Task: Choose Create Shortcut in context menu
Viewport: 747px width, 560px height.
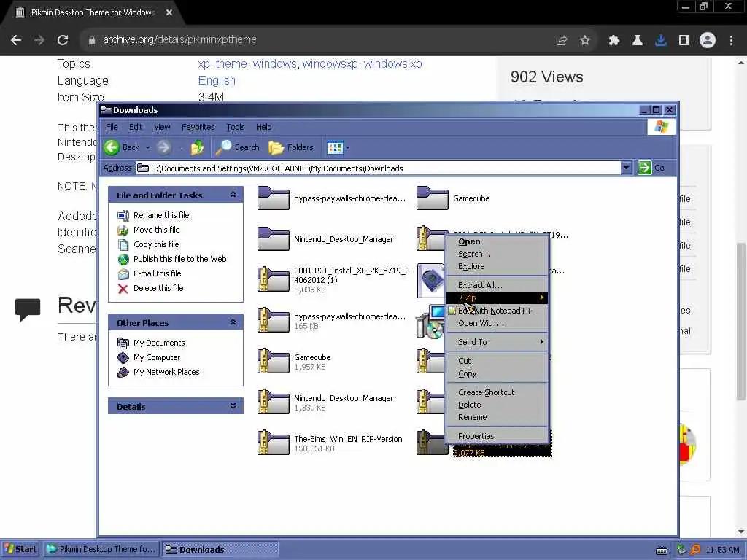Action: click(x=497, y=392)
